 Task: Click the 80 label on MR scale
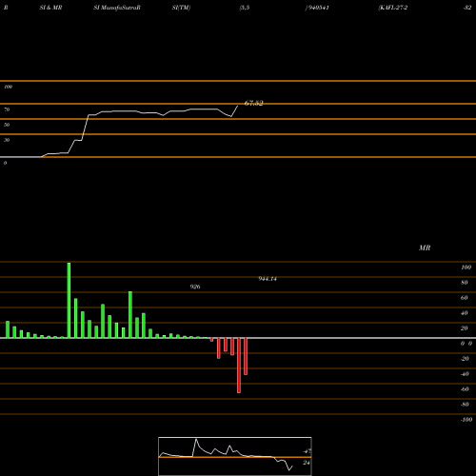pyautogui.click(x=465, y=283)
